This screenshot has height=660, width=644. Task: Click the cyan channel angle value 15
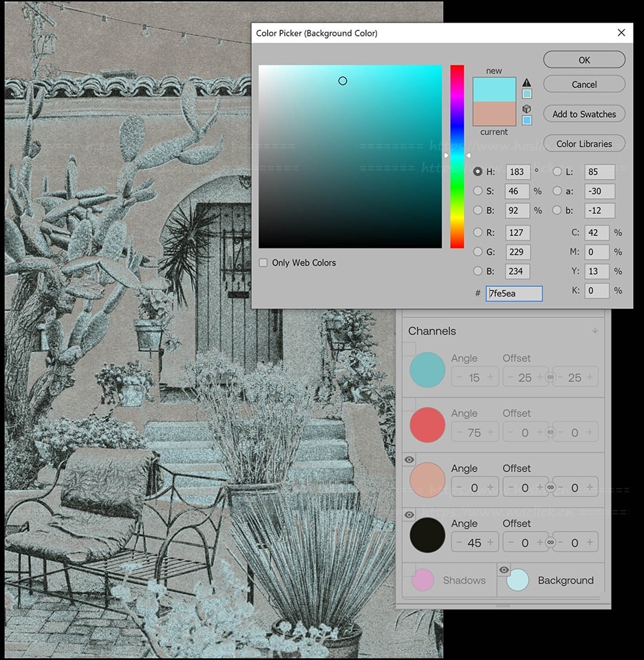(x=474, y=378)
